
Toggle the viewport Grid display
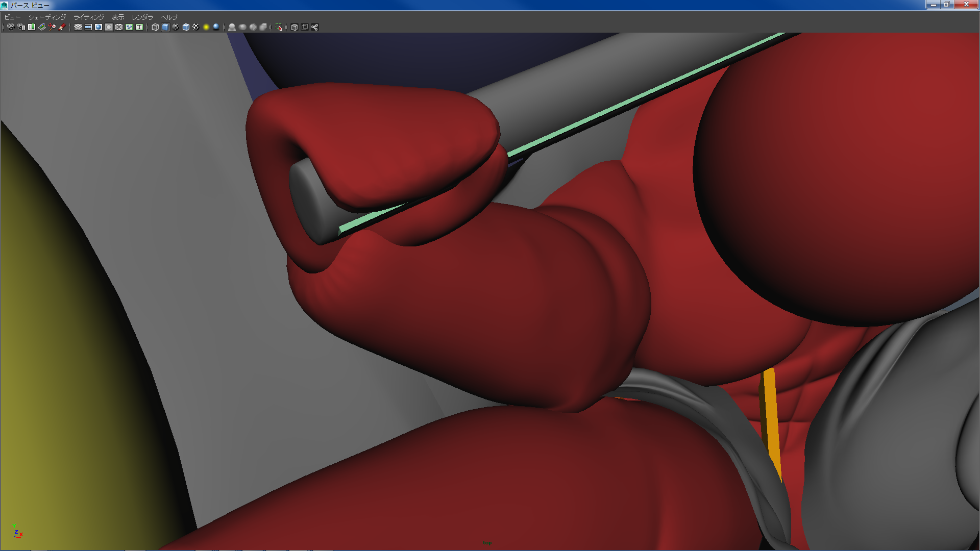click(78, 27)
